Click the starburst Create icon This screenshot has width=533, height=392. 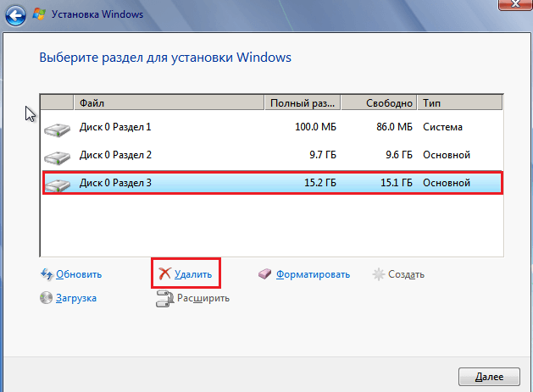click(378, 274)
